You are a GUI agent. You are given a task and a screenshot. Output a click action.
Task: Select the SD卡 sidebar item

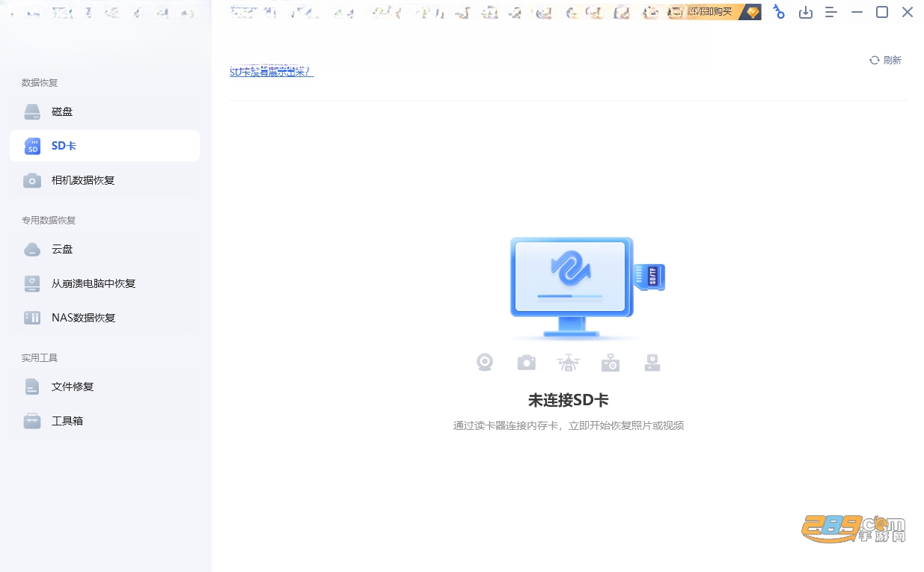point(105,146)
